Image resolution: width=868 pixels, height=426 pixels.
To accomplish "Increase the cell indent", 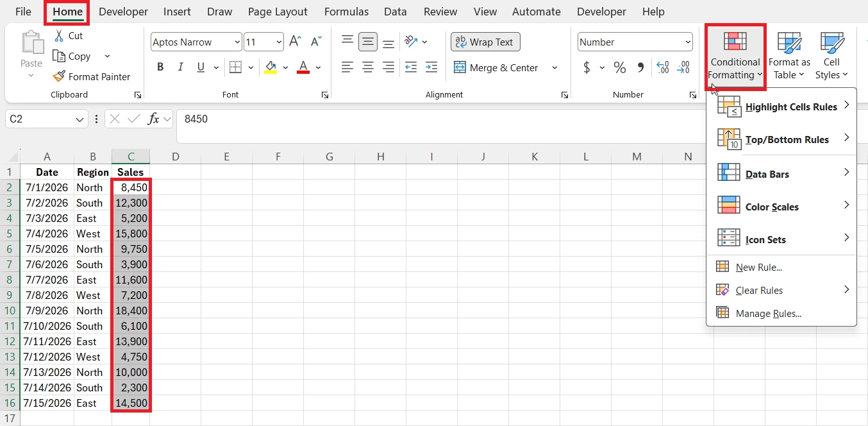I will (x=431, y=67).
